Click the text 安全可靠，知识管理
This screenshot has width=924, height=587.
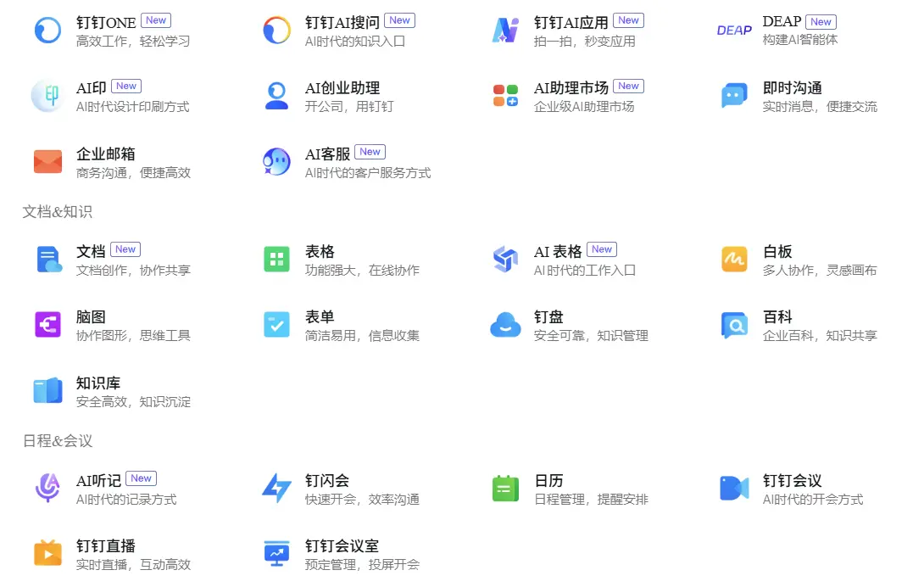pos(591,336)
